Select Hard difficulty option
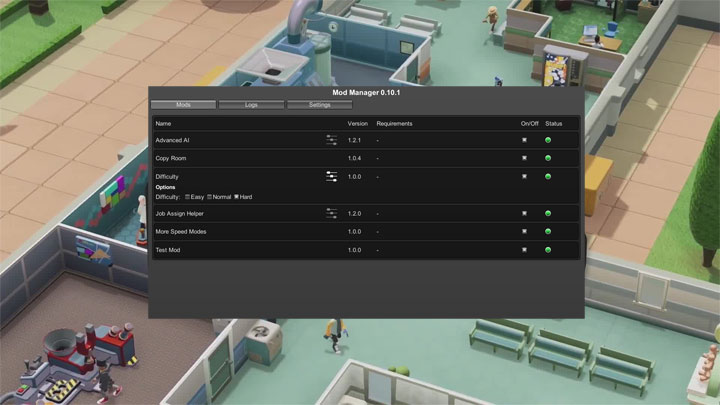 [x=243, y=197]
